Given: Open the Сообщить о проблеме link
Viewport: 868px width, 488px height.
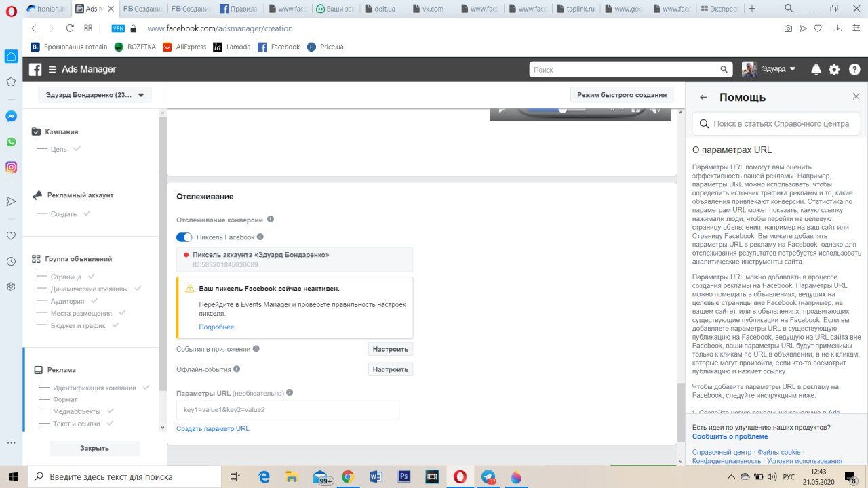Looking at the screenshot, I should click(x=730, y=436).
